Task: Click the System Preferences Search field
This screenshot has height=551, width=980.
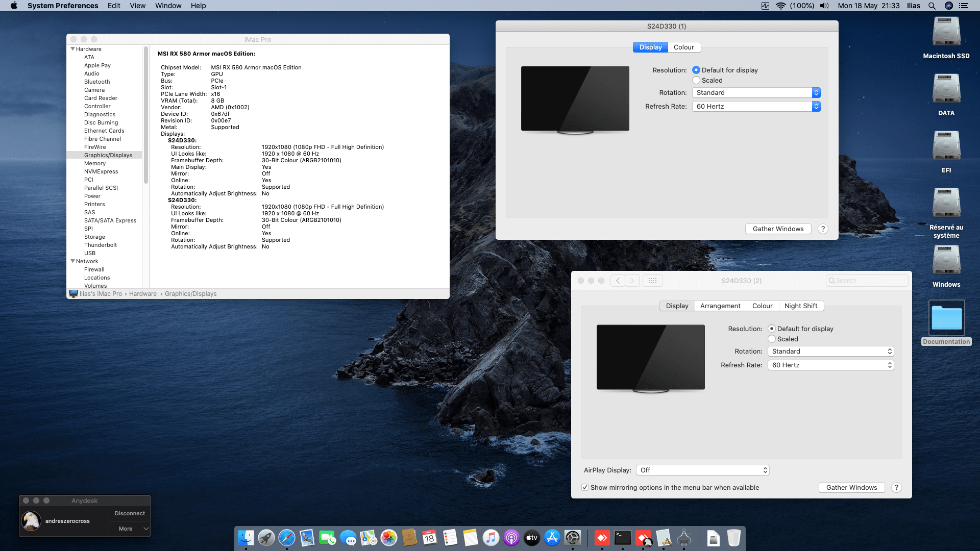Action: pos(867,281)
